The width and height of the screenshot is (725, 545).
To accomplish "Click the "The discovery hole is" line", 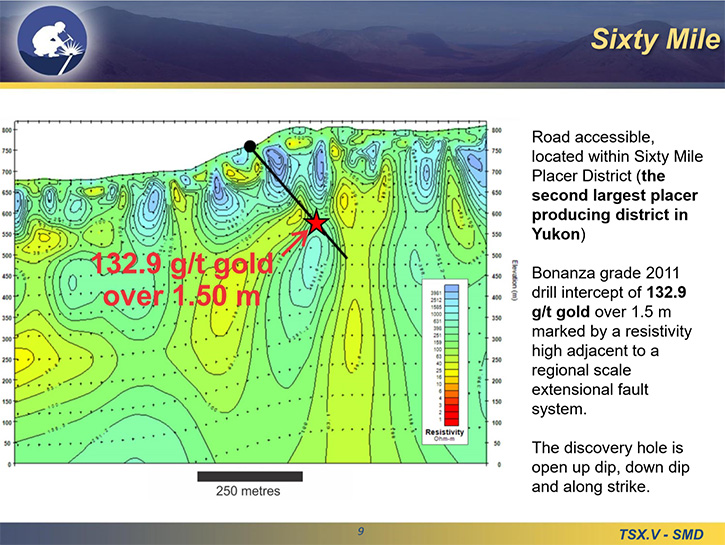I will pos(607,447).
